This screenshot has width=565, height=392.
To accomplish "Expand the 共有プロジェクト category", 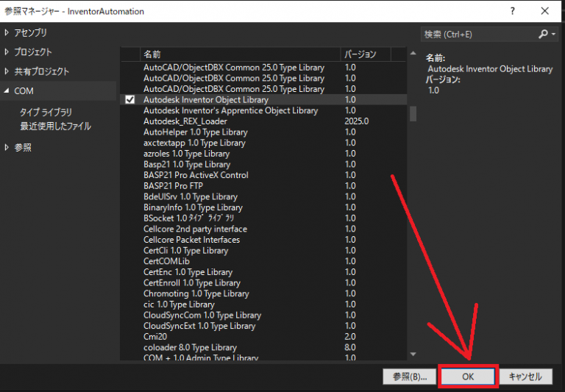I will coord(7,71).
